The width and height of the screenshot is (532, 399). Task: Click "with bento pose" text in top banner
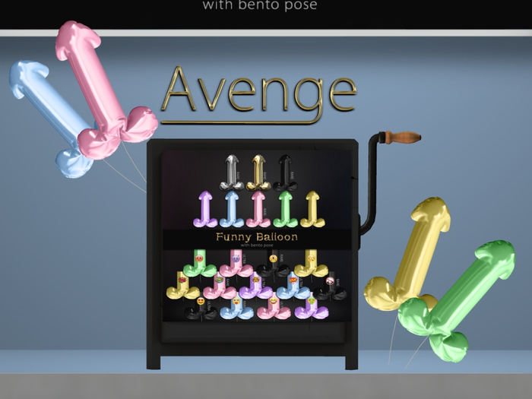[260, 5]
